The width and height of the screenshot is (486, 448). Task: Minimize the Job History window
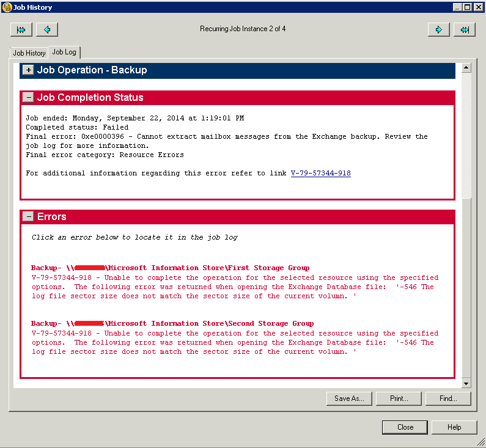(457, 7)
